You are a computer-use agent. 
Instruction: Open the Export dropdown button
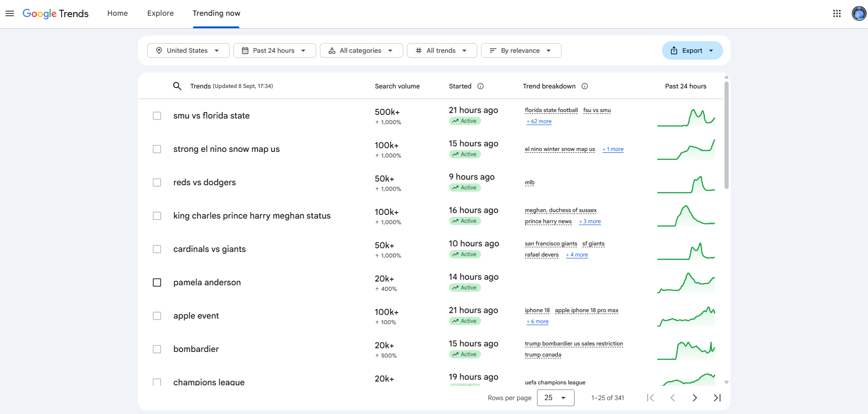coord(692,50)
